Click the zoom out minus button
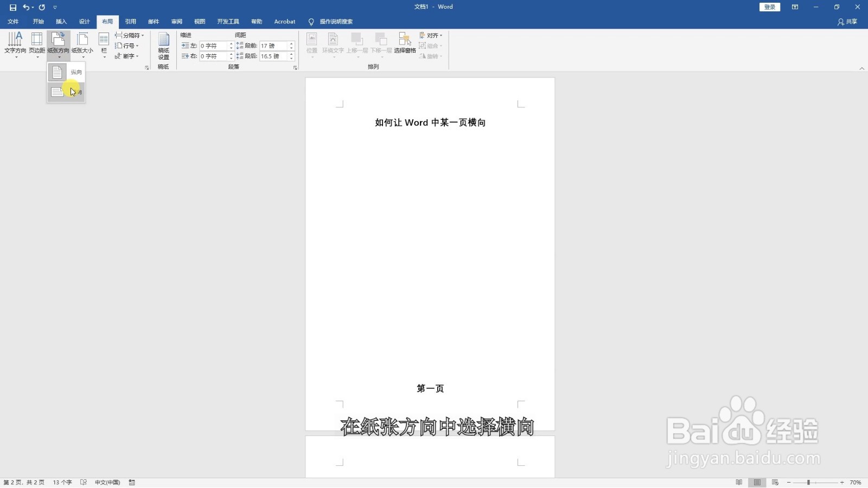 coord(788,482)
